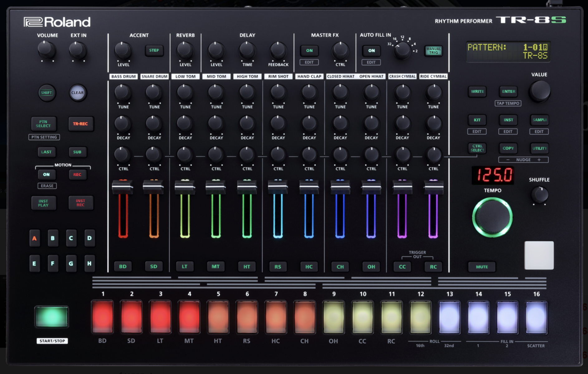This screenshot has height=374, width=588.
Task: Select the HC instrument button
Action: pos(309,266)
